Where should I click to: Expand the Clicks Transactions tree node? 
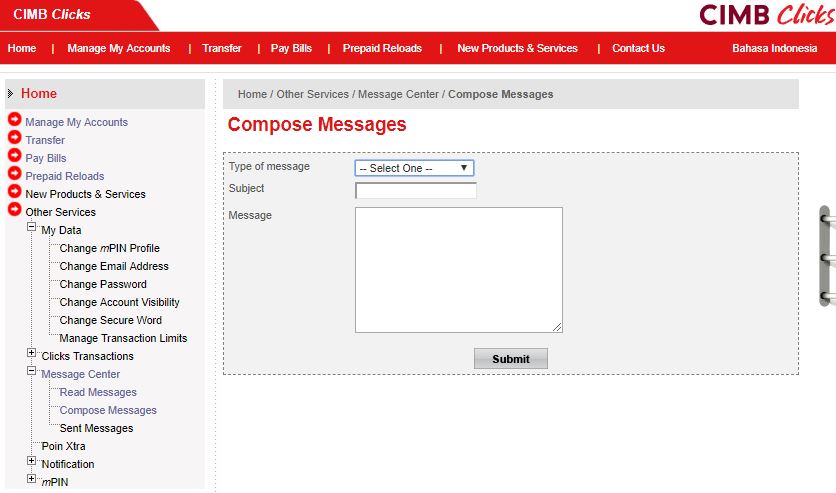[31, 353]
